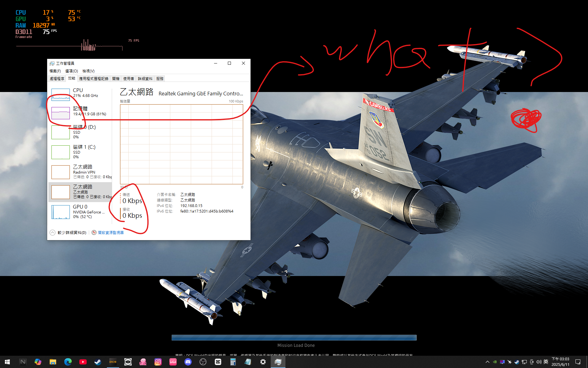Select GPU 0 NVIDIA GeForce item

click(x=80, y=212)
